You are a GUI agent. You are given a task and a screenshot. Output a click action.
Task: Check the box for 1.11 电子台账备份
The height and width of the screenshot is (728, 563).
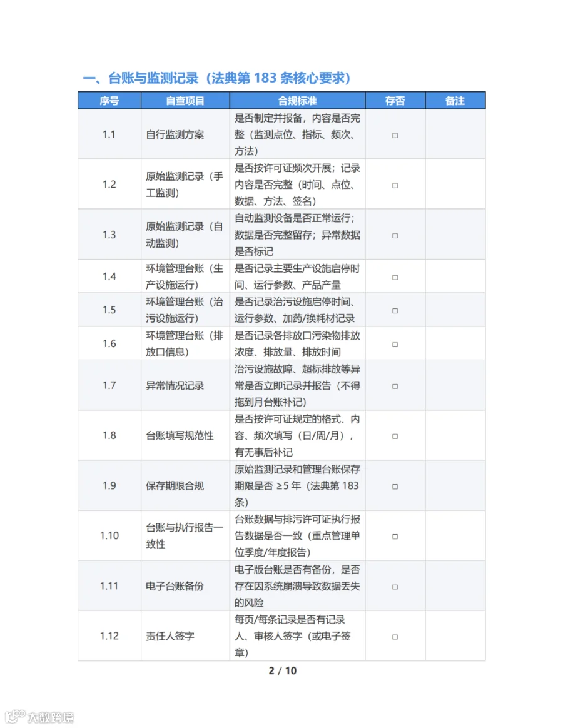click(395, 587)
